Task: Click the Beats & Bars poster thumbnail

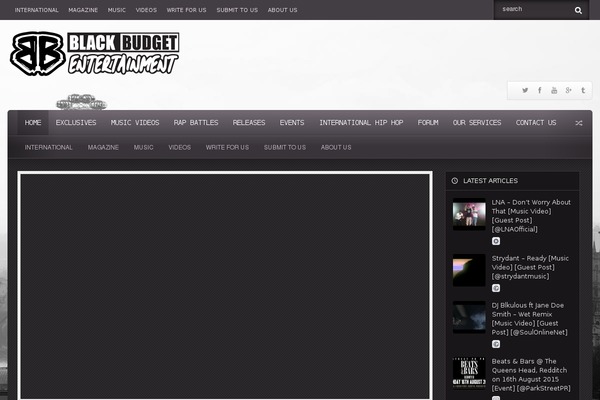Action: click(x=469, y=373)
